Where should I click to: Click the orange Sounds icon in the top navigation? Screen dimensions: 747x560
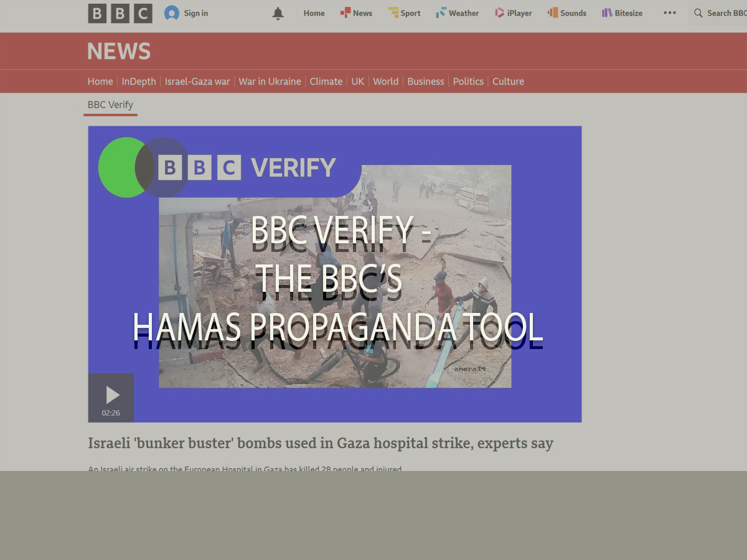[553, 12]
